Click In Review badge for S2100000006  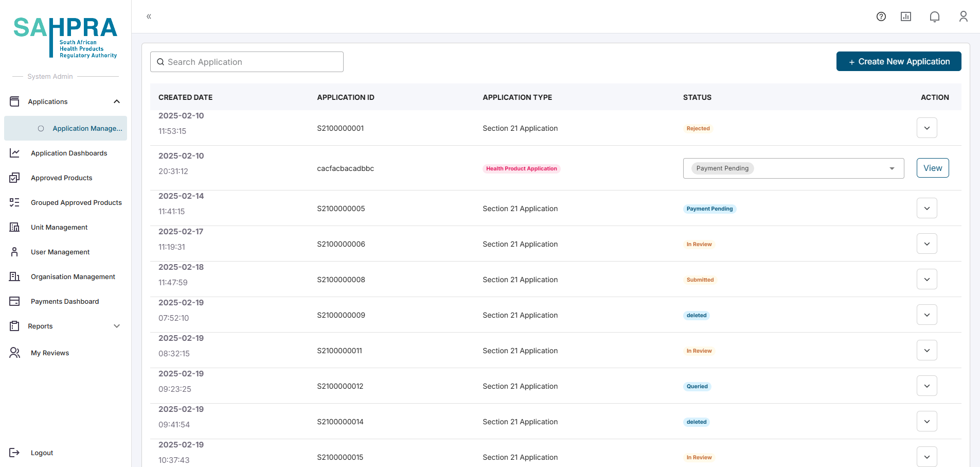tap(699, 245)
